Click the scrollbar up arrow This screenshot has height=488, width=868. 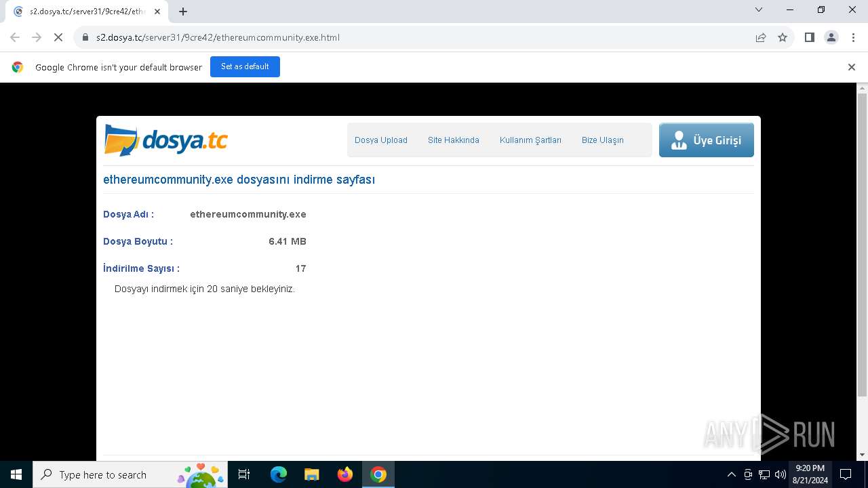(x=862, y=88)
